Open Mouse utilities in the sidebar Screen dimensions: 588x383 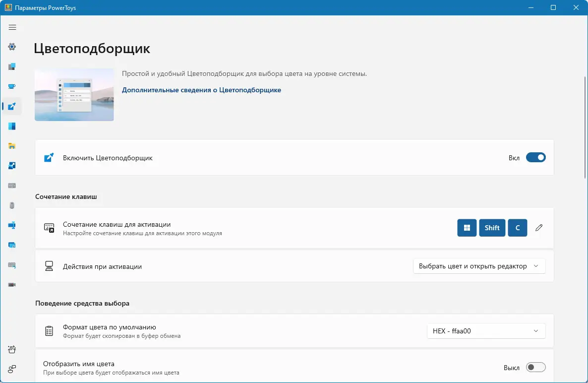[x=12, y=205]
